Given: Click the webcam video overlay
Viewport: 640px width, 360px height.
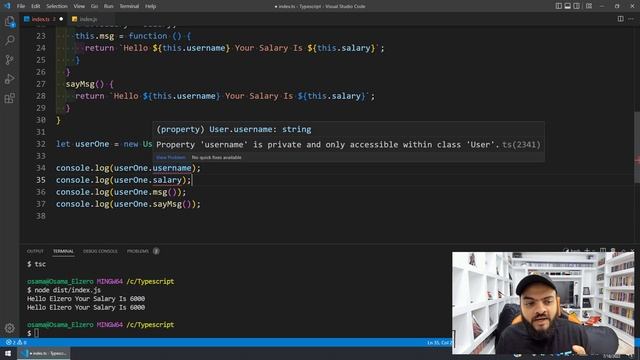Looking at the screenshot, I should click(x=543, y=302).
